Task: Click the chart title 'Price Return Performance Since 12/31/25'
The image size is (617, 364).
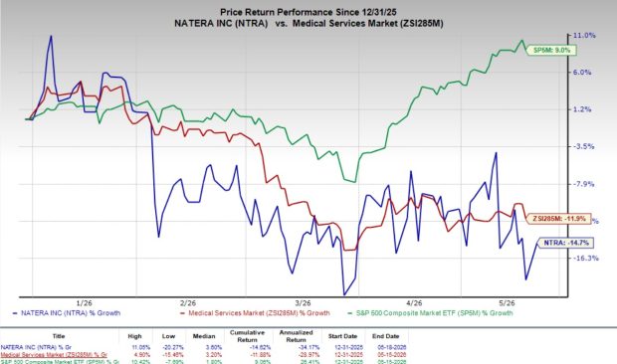Action: [x=308, y=12]
